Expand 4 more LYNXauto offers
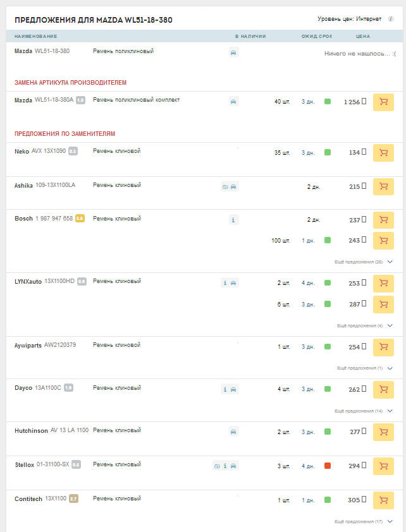This screenshot has height=532, width=406. 365,326
